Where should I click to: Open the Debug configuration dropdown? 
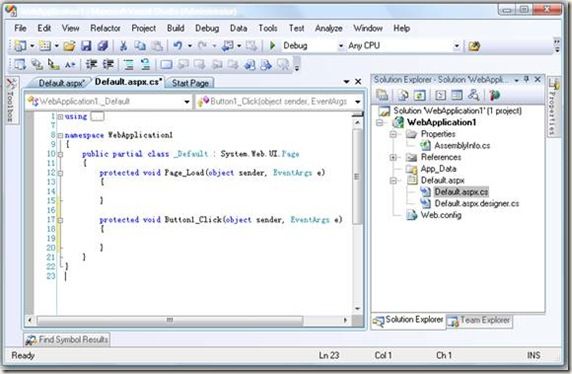(x=341, y=46)
